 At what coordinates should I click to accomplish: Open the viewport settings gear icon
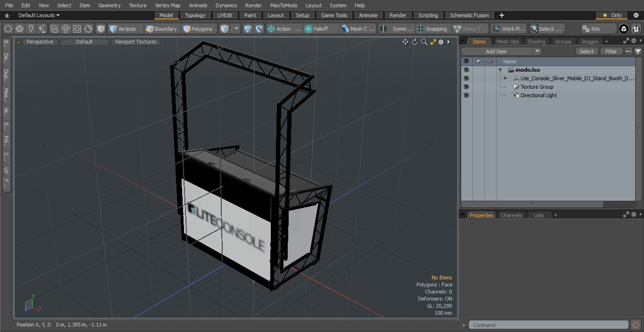click(x=441, y=42)
